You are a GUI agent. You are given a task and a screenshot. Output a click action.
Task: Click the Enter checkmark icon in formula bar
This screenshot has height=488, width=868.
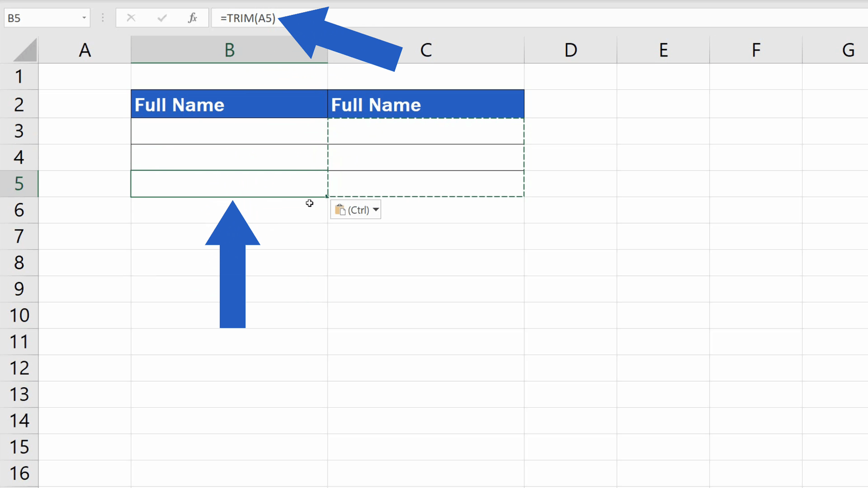coord(162,17)
